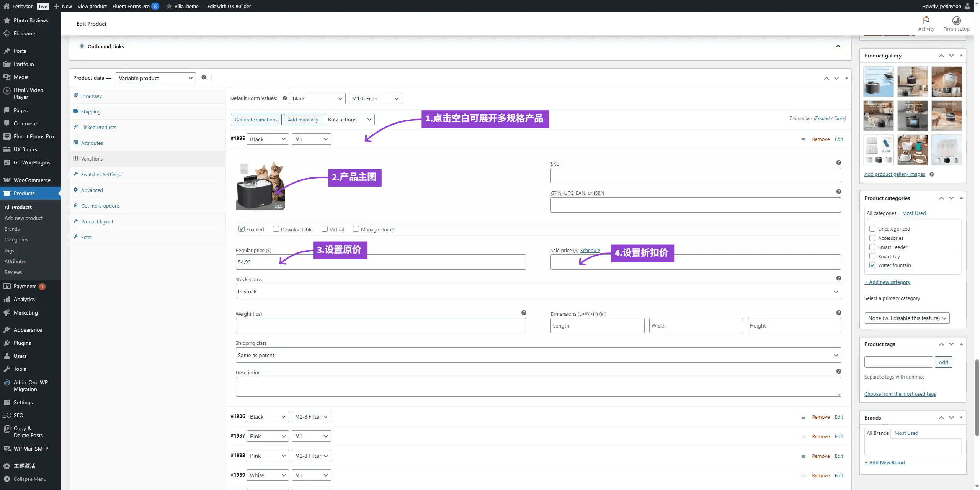Viewport: 980px width, 490px height.
Task: Switch to Most Used categories tab
Action: [x=913, y=213]
